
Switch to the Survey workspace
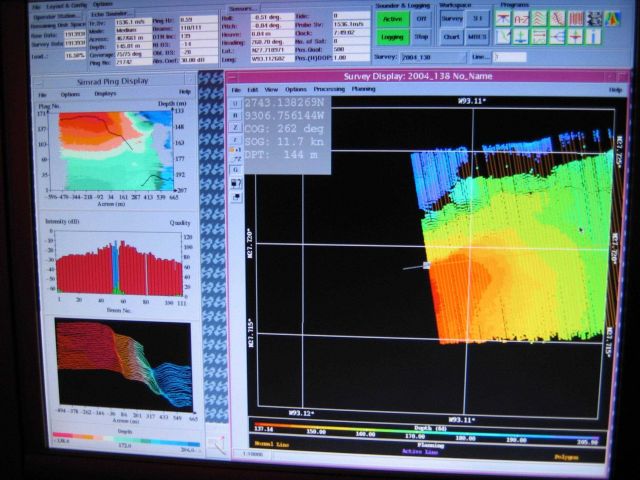[x=452, y=19]
